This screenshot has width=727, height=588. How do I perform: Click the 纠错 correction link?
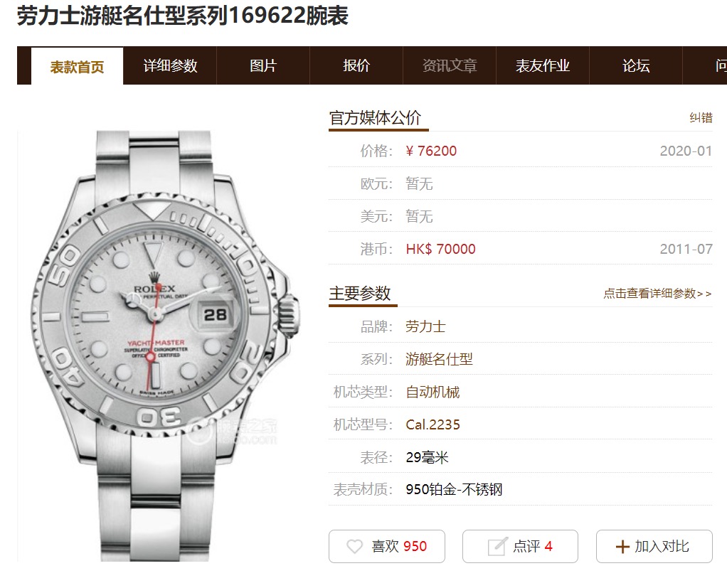701,118
